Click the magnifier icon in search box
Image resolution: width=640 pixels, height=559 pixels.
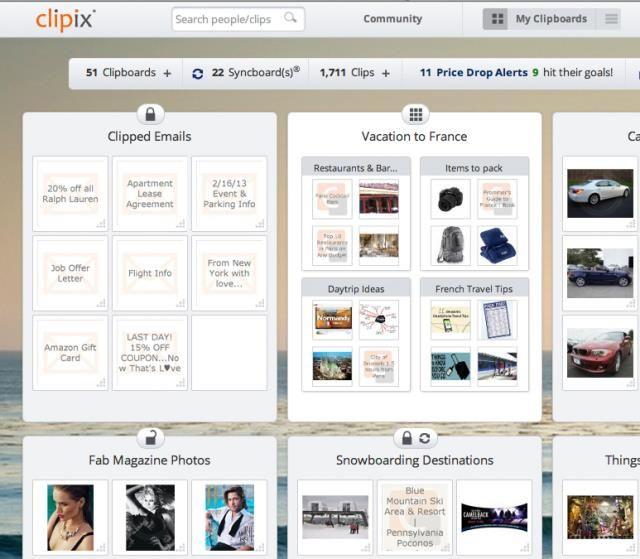[290, 18]
